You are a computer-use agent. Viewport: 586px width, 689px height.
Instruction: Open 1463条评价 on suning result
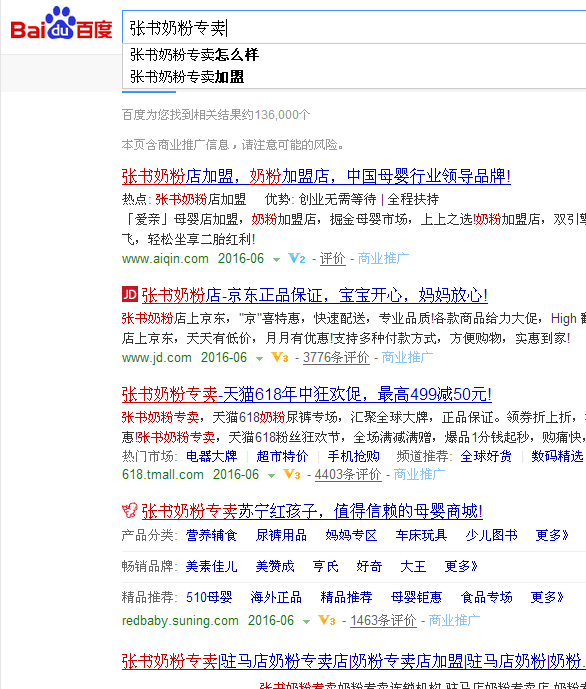[x=383, y=620]
